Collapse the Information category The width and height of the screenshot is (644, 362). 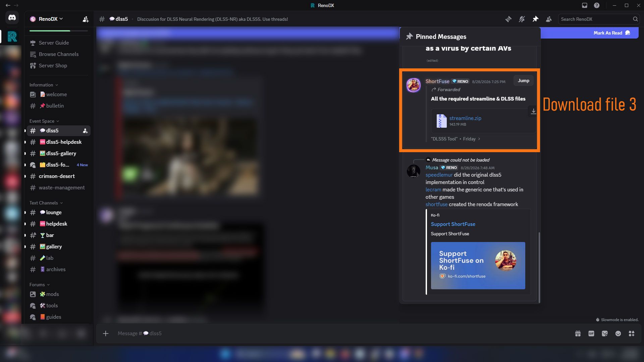[x=44, y=85]
